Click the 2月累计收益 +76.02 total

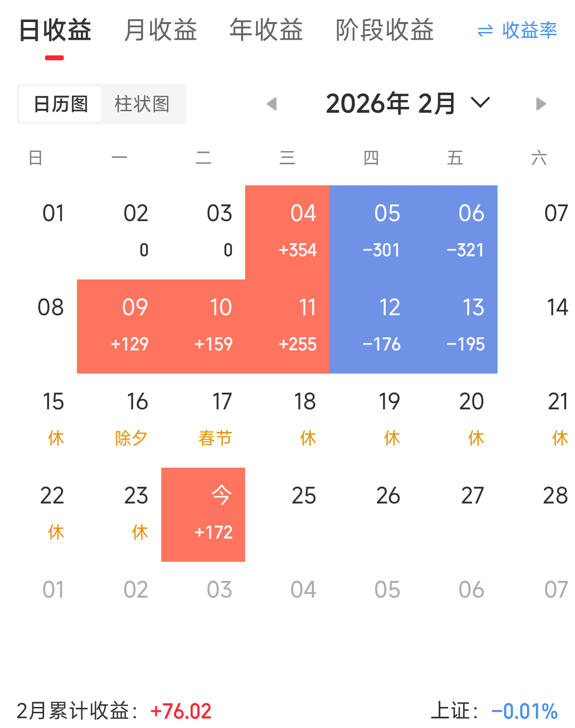[180, 711]
